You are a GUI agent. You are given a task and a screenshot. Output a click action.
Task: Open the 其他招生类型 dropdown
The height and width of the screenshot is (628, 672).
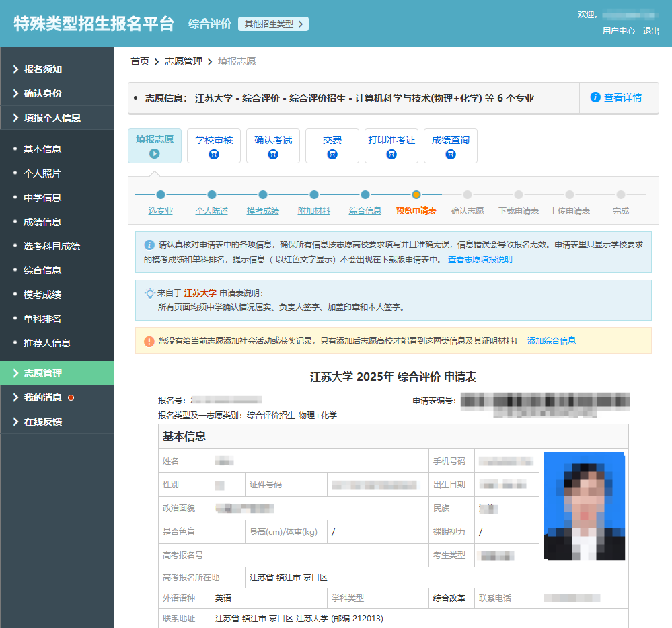click(273, 24)
